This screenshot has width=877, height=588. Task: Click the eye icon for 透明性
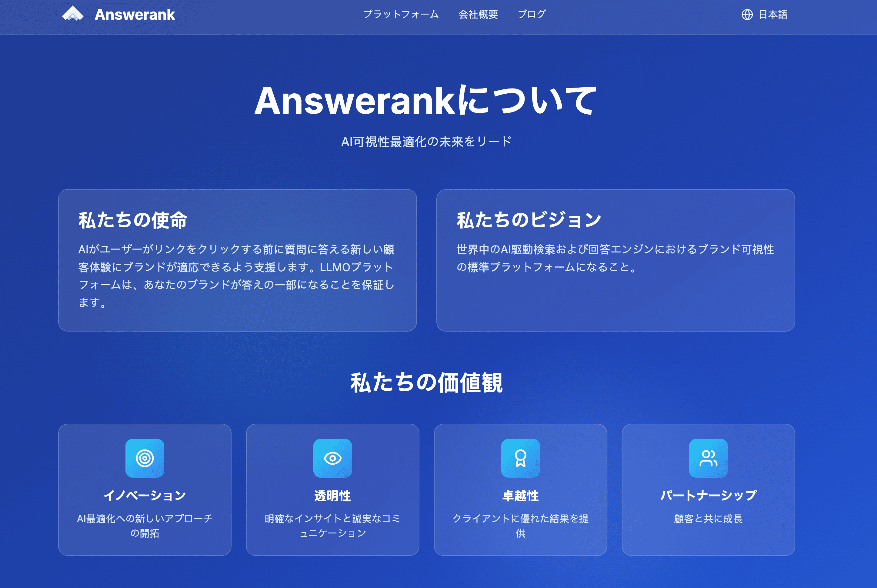[332, 458]
